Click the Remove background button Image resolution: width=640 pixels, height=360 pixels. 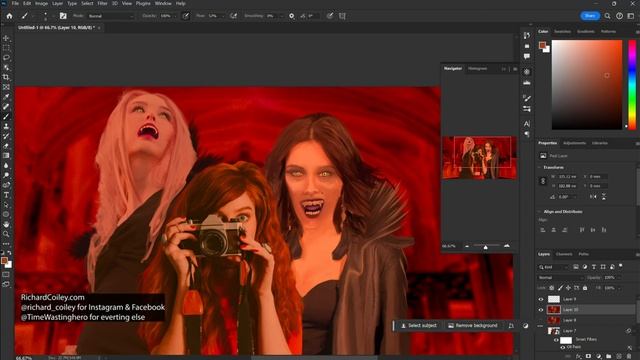[x=473, y=326]
